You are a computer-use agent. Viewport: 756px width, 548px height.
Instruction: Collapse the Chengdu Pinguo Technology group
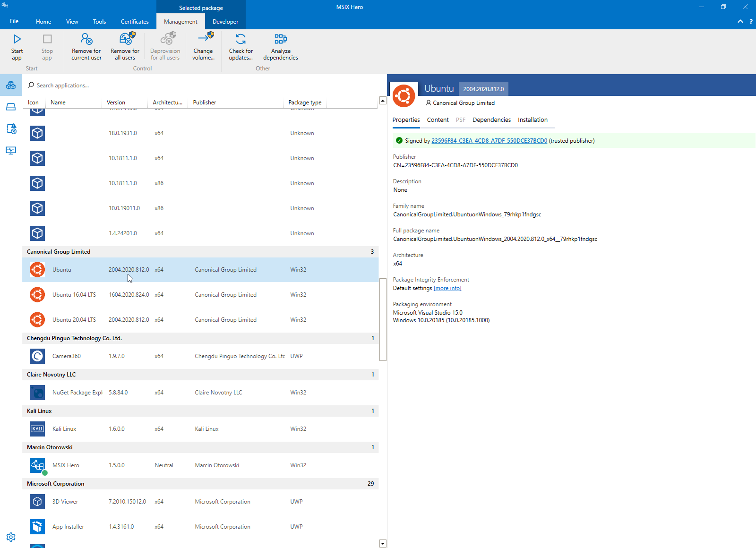coord(200,338)
